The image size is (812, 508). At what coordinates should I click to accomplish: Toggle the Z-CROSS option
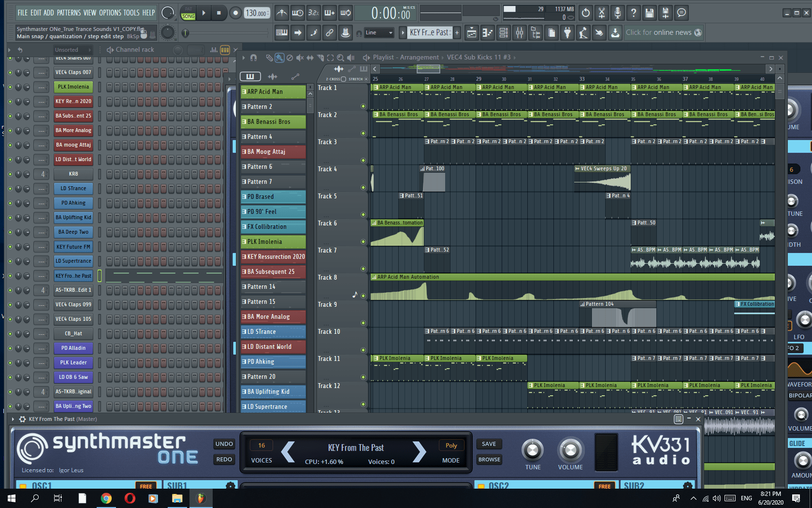[x=343, y=79]
